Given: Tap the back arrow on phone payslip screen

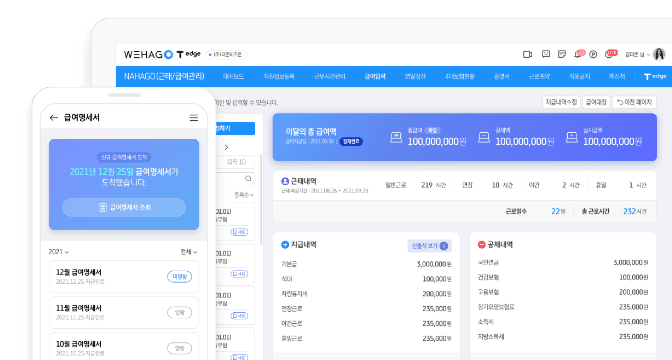Looking at the screenshot, I should click(54, 117).
